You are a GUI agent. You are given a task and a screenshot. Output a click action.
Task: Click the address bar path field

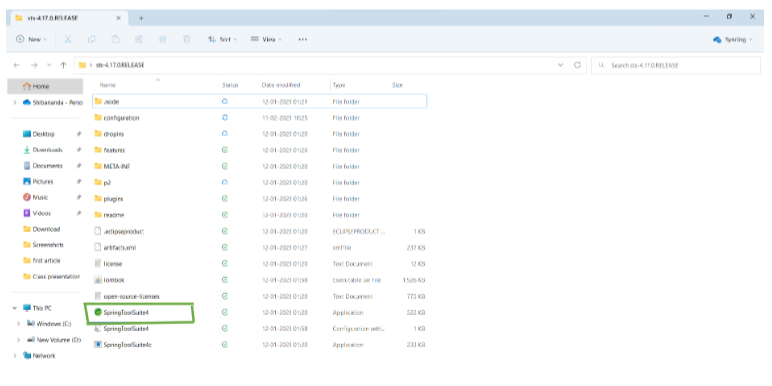point(329,65)
